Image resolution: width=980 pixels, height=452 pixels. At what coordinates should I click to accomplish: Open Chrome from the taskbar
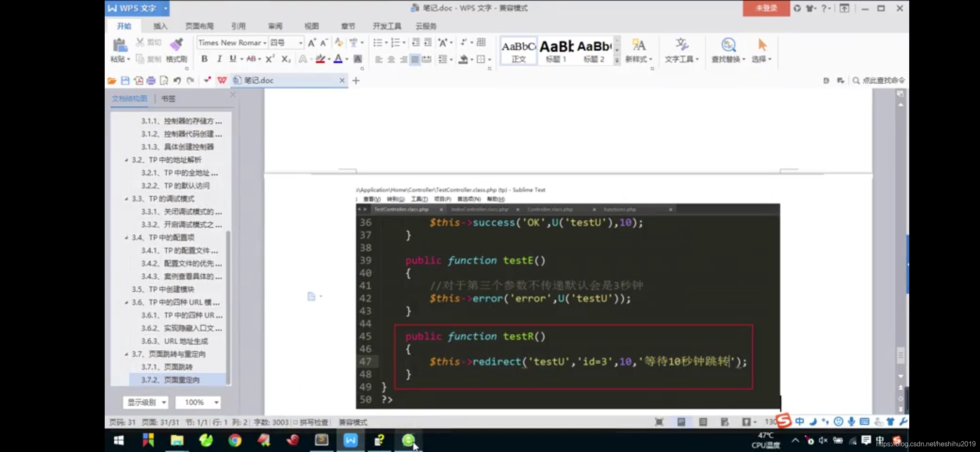[235, 440]
